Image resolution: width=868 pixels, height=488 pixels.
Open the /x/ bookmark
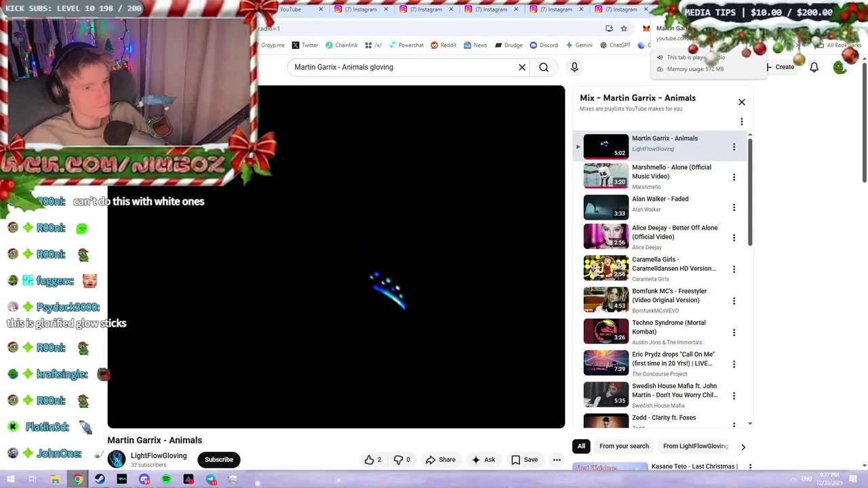click(373, 45)
